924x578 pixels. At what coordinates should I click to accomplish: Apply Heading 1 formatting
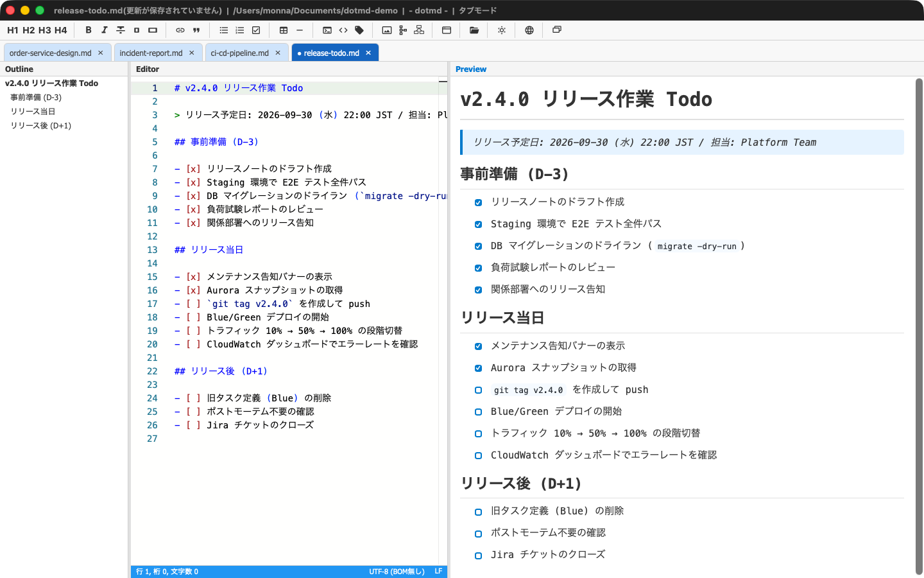13,30
